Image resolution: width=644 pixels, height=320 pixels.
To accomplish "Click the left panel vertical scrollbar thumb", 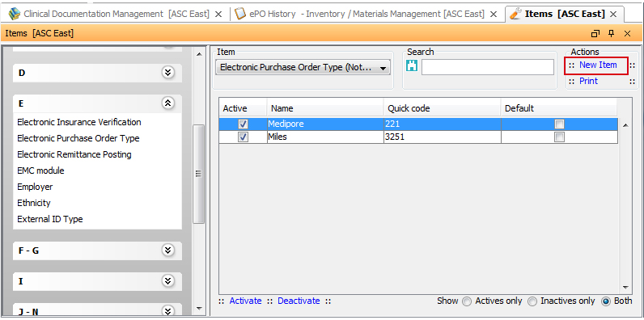I will pos(199,174).
